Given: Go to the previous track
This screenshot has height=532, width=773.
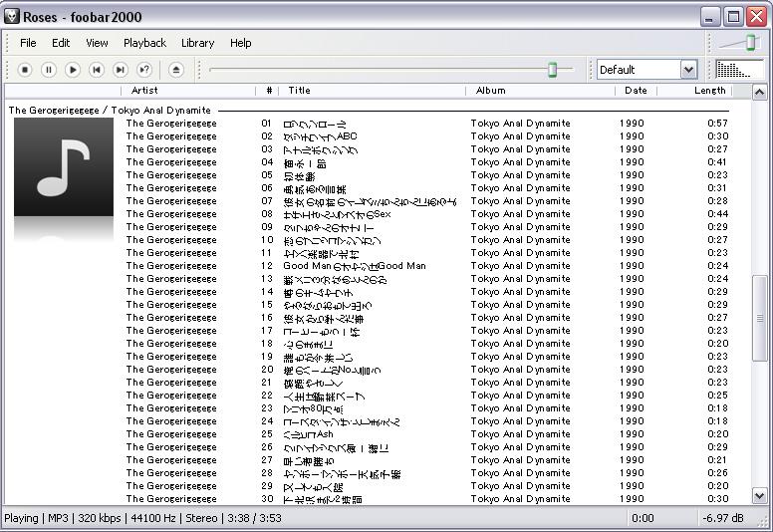Looking at the screenshot, I should click(97, 70).
